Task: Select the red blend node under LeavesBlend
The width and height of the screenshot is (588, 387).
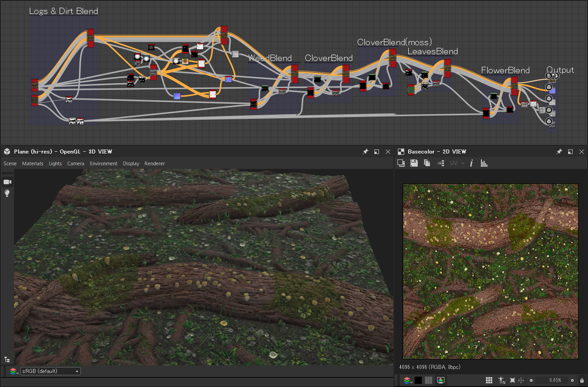Action: pos(447,68)
